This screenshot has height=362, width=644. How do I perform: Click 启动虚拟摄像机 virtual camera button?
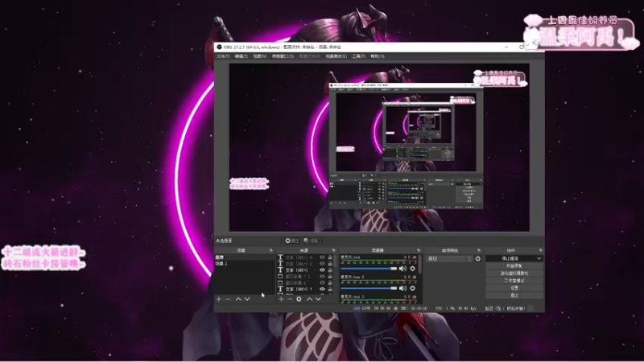514,274
